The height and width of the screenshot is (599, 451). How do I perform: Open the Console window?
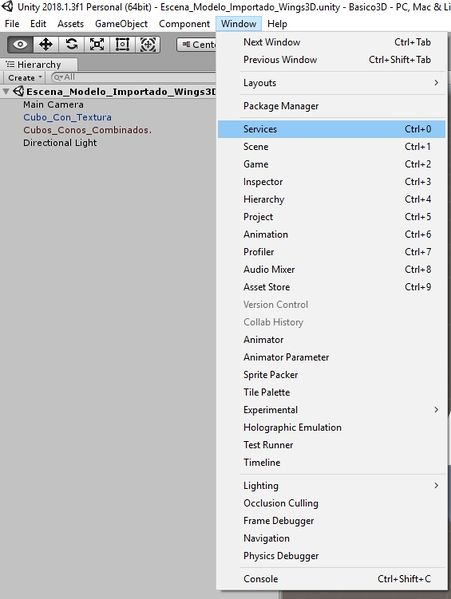tap(331, 579)
